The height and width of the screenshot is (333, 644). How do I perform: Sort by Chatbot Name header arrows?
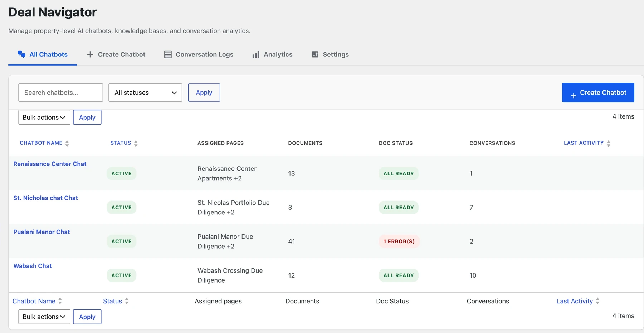67,143
